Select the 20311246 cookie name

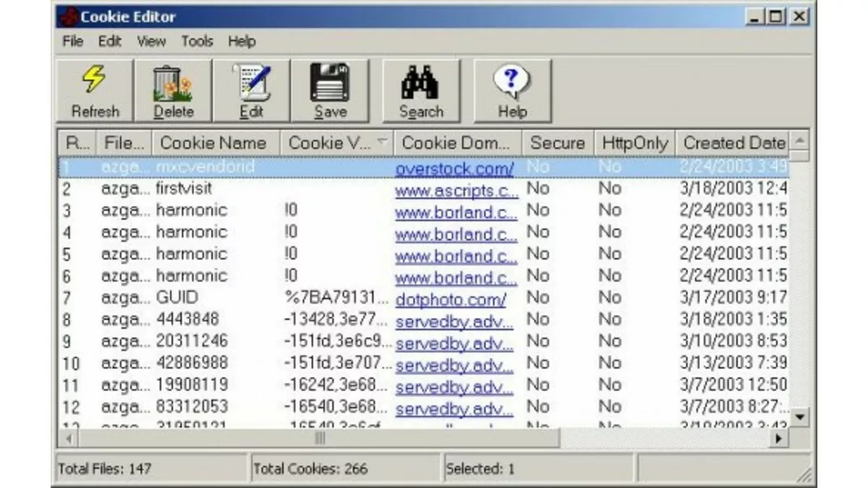(x=192, y=341)
